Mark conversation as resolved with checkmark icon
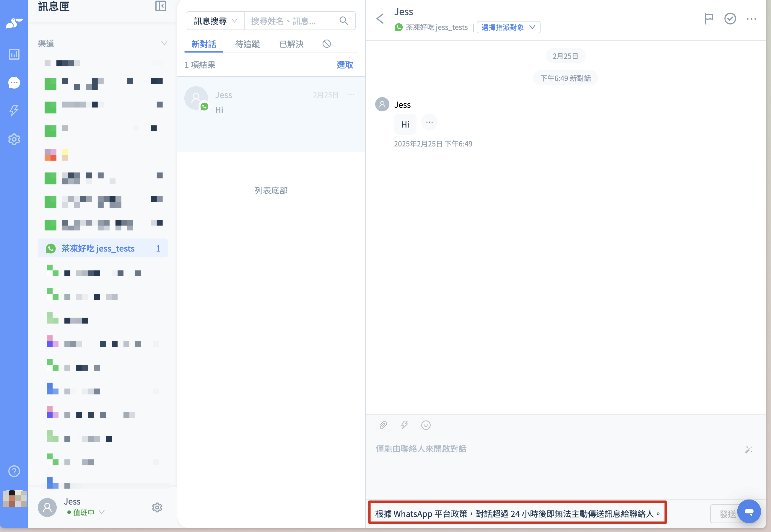This screenshot has width=771, height=532. 730,19
